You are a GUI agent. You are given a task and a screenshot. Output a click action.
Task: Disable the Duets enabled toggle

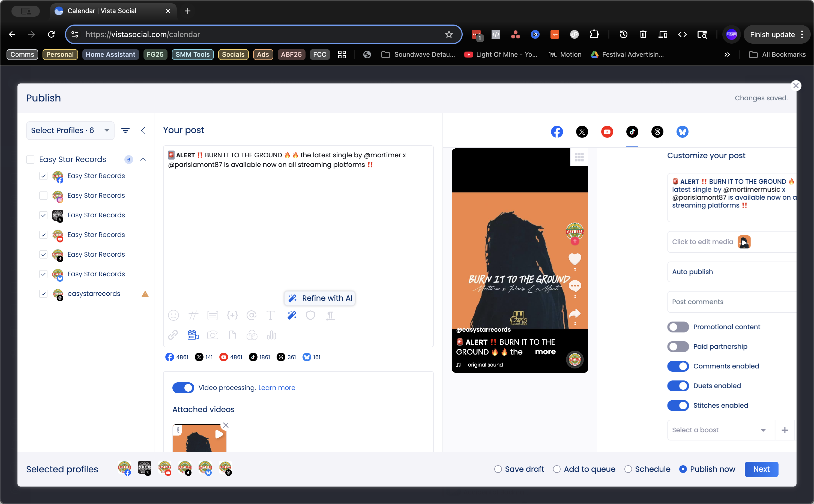pyautogui.click(x=678, y=386)
